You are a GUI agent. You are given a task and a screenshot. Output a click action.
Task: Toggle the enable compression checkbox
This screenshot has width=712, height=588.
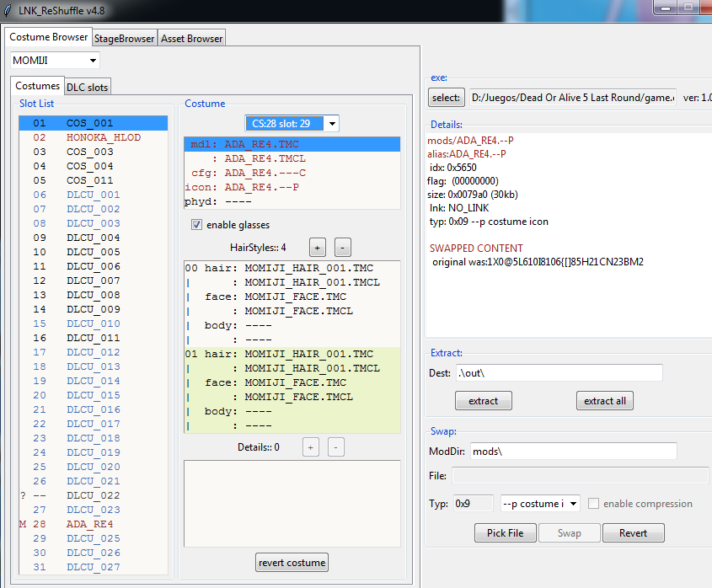tap(593, 503)
